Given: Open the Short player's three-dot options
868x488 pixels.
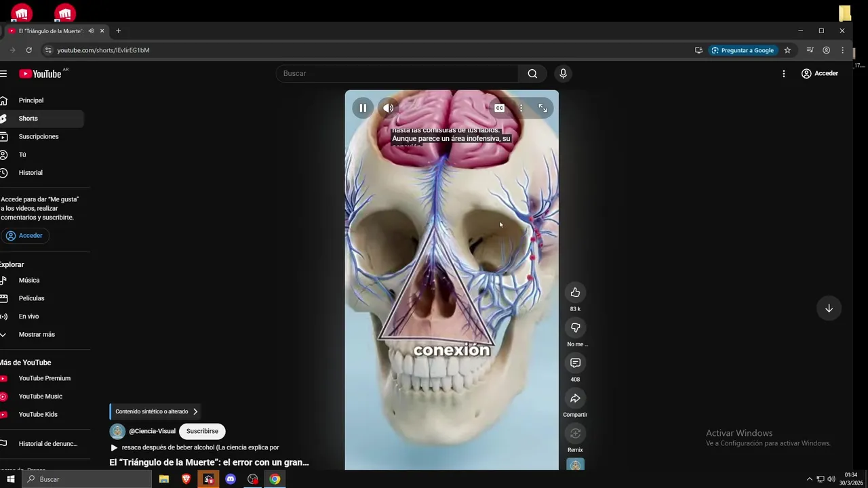Looking at the screenshot, I should [521, 108].
